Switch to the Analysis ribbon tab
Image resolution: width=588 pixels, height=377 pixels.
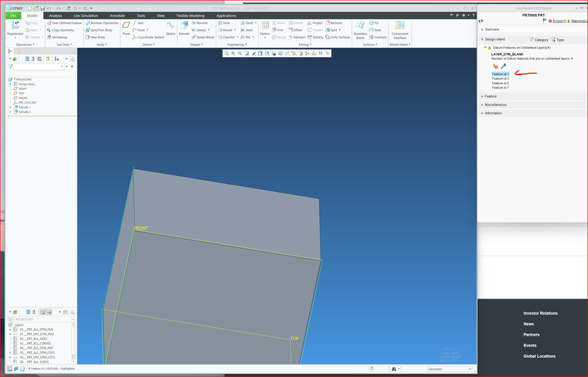[55, 16]
